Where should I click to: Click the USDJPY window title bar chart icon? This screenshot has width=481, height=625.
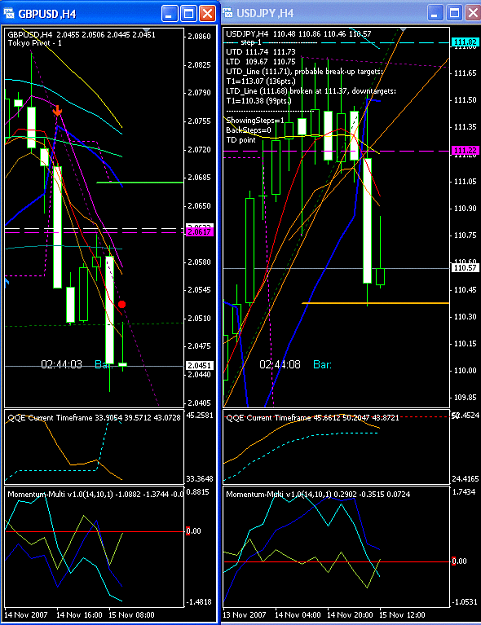click(228, 13)
